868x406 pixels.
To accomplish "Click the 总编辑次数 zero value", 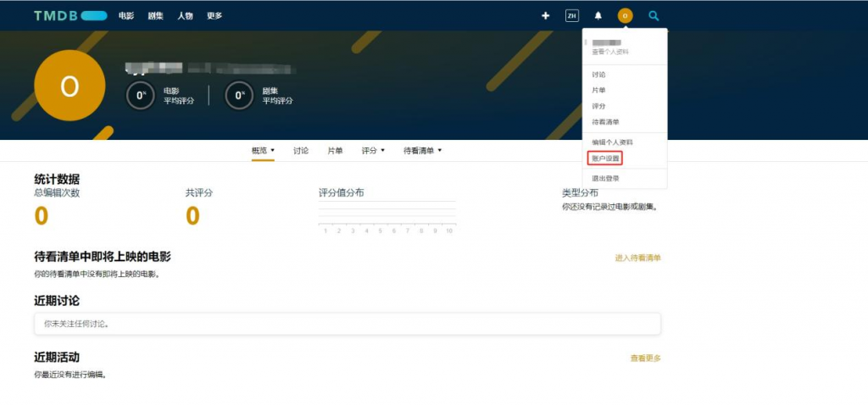I will (42, 216).
